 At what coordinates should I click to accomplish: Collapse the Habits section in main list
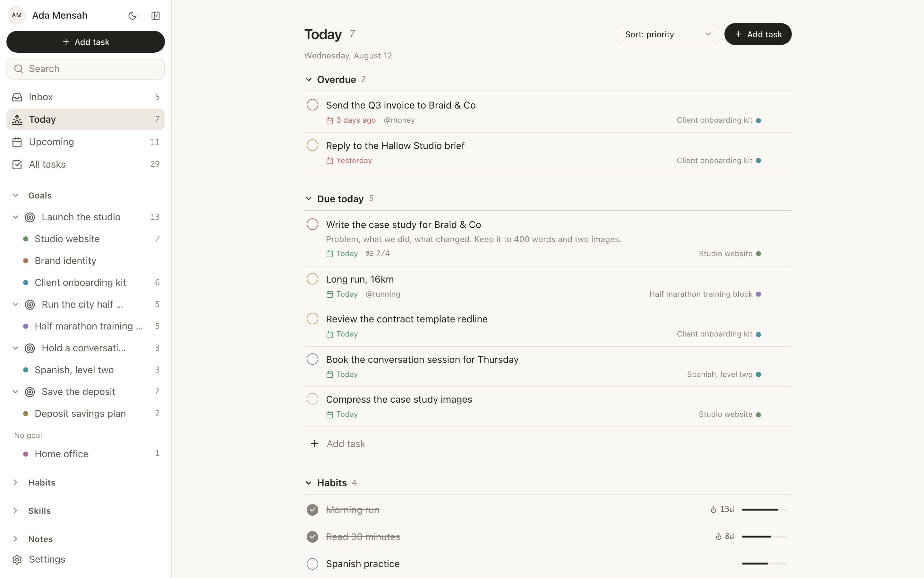coord(309,483)
